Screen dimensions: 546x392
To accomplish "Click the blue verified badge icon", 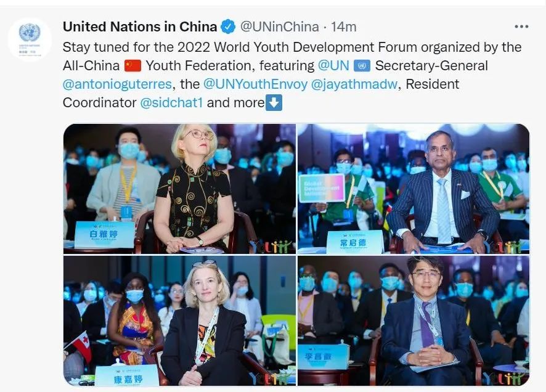I will pos(229,27).
